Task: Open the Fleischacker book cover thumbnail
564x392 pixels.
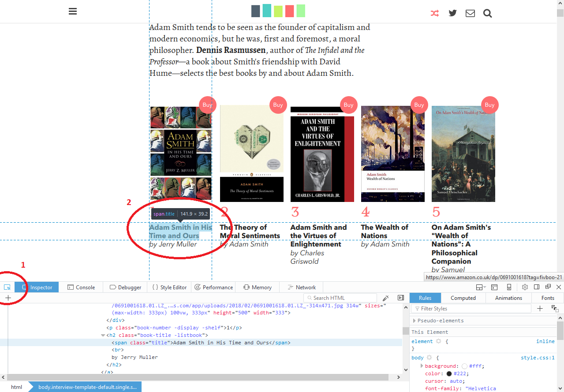Action: (x=463, y=154)
